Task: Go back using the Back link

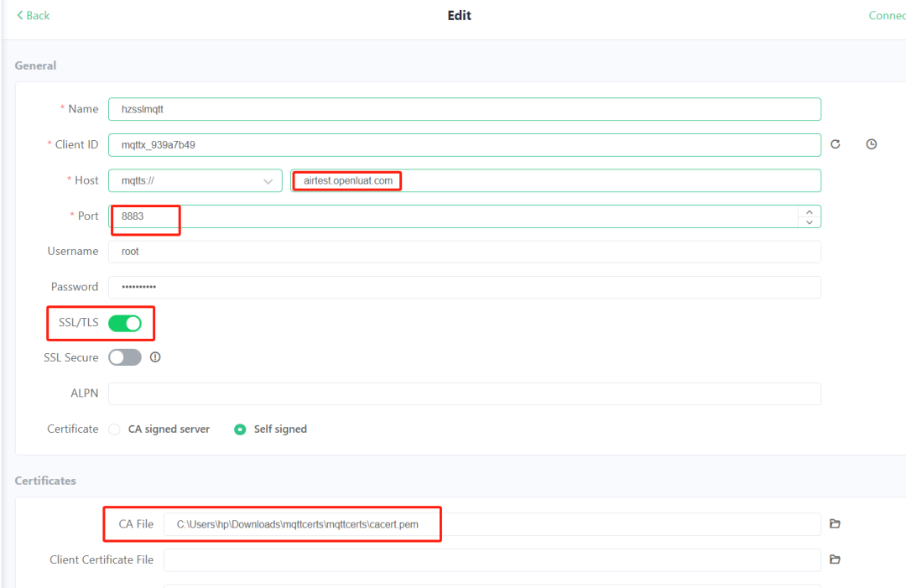Action: pos(33,16)
